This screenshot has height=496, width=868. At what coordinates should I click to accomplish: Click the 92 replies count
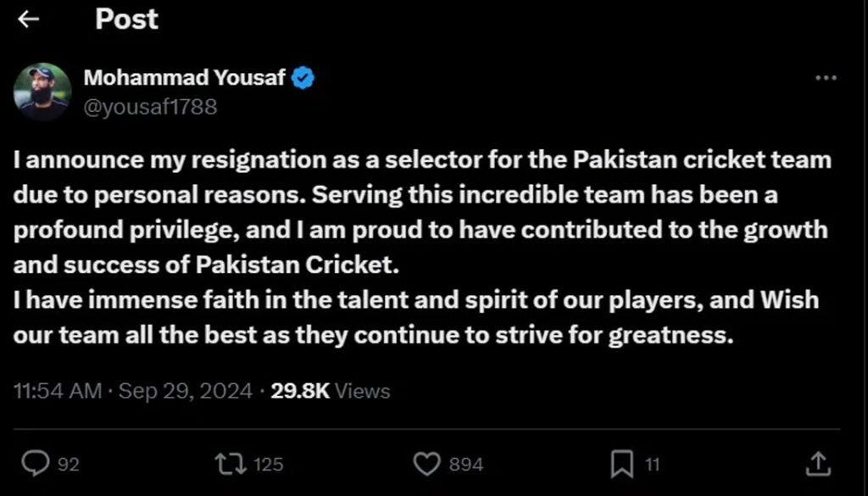click(x=69, y=464)
